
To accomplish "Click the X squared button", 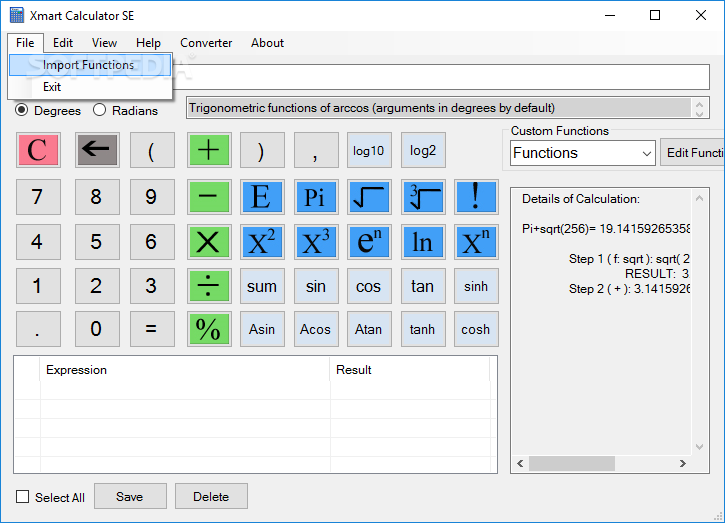I will [x=262, y=242].
